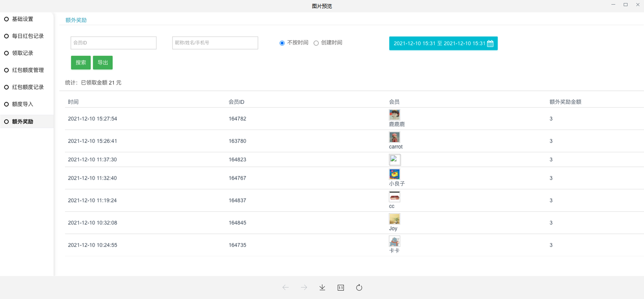644x299 pixels.
Task: Click carrot's member avatar
Action: click(x=394, y=137)
